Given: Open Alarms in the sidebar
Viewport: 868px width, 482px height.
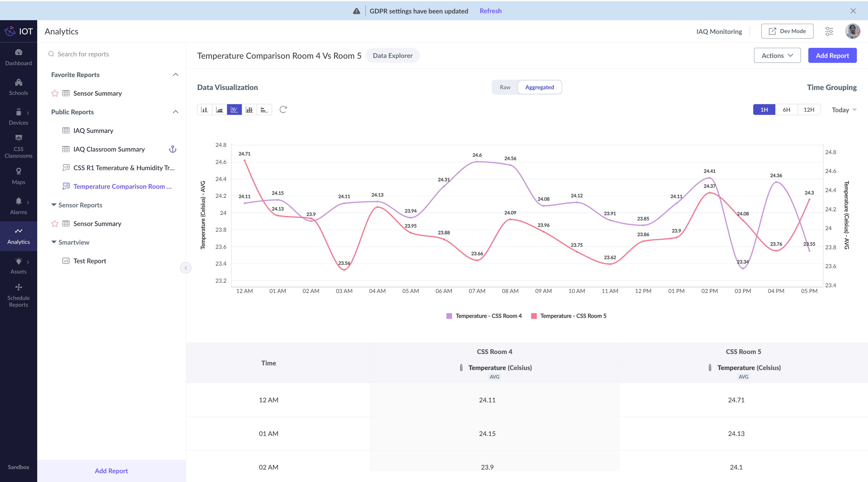Looking at the screenshot, I should point(19,206).
